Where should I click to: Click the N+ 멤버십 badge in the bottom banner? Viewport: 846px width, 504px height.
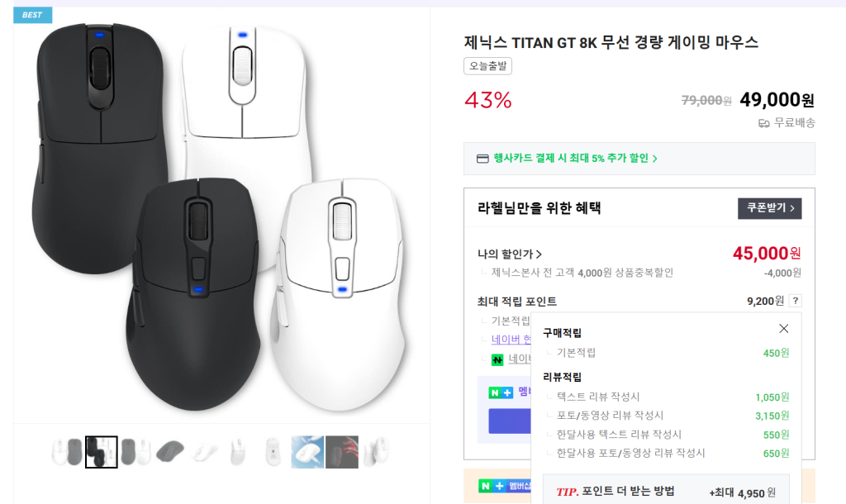[505, 486]
